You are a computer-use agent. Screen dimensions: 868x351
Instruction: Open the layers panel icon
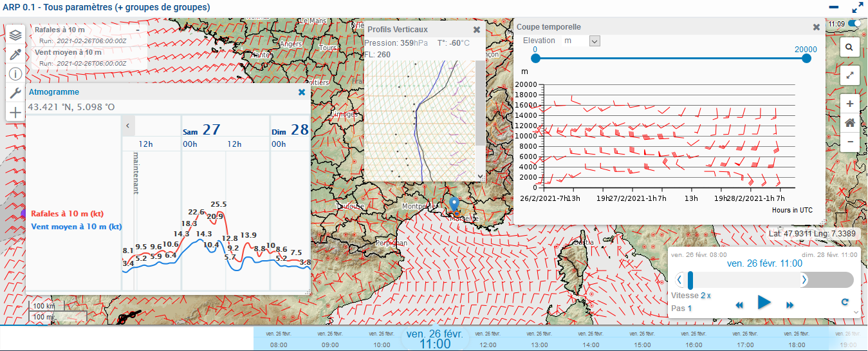click(15, 35)
